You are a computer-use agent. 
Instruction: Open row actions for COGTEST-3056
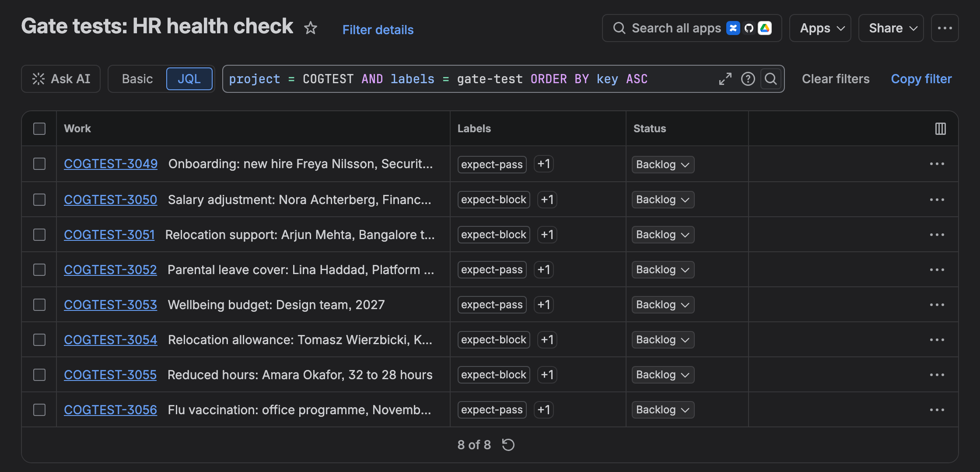click(937, 410)
